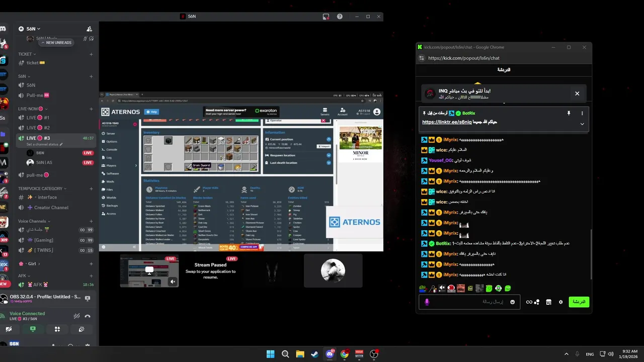Select the Stream Paused tile
Screen dimensions: 644x362
tap(210, 270)
